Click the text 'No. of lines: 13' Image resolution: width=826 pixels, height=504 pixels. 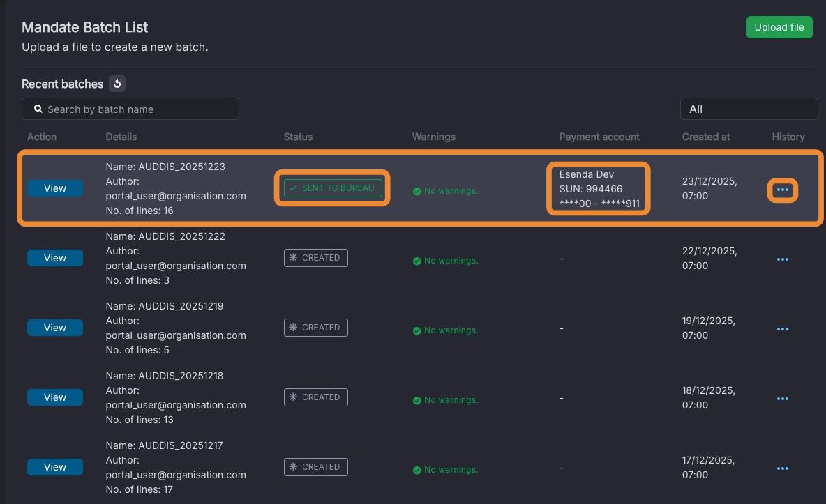[140, 420]
